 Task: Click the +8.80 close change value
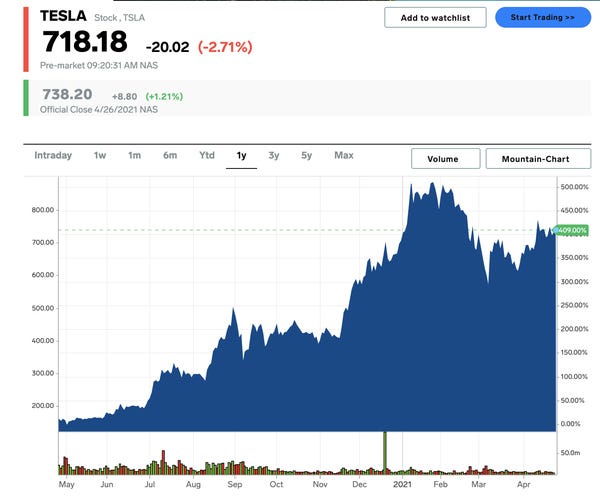click(124, 96)
